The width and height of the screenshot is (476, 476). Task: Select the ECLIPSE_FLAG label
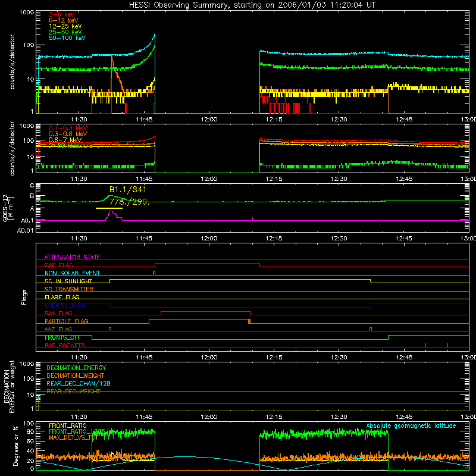65,305
